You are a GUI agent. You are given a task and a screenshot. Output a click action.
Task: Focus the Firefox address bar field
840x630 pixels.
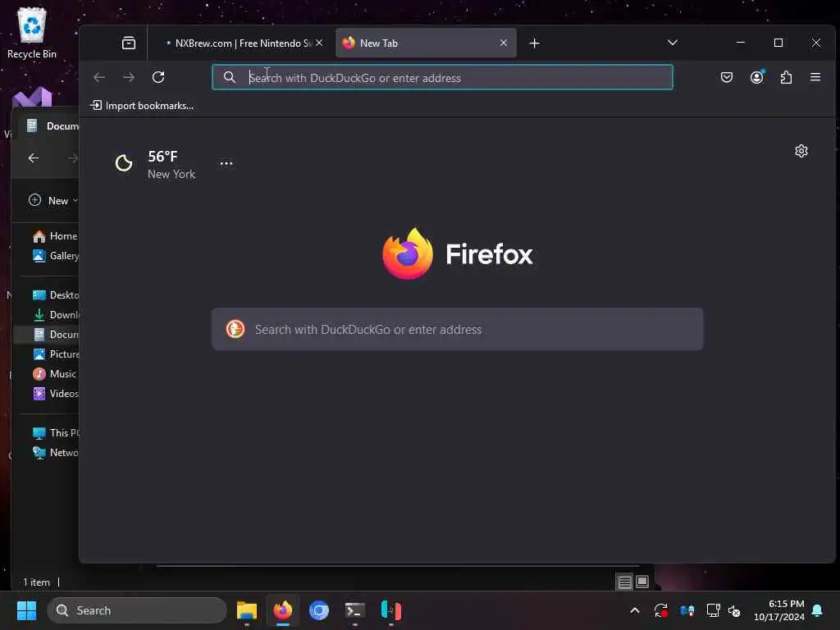click(442, 77)
